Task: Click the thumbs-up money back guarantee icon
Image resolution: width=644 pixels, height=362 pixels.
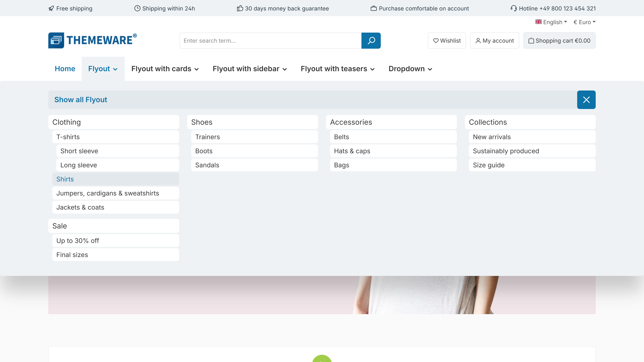Action: coord(240,8)
